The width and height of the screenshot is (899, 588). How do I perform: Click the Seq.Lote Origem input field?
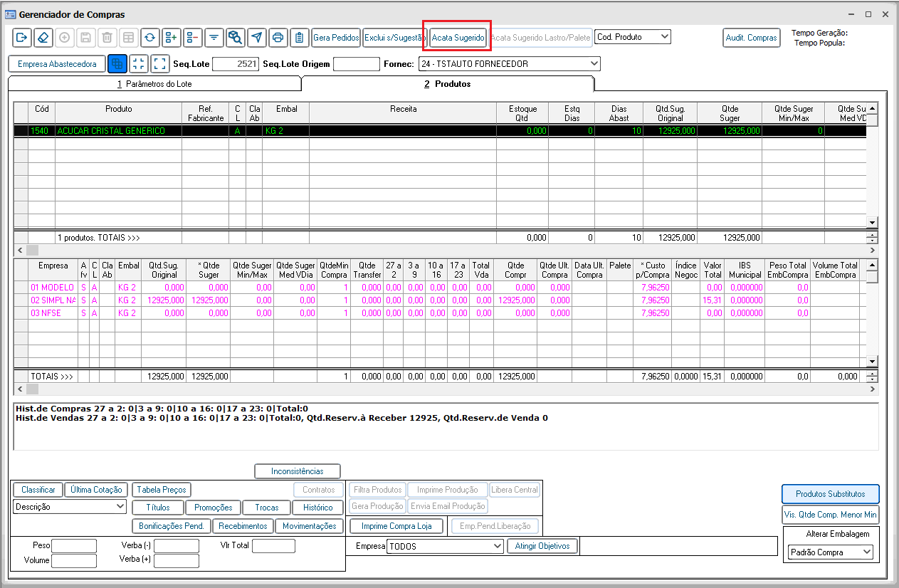[x=356, y=64]
